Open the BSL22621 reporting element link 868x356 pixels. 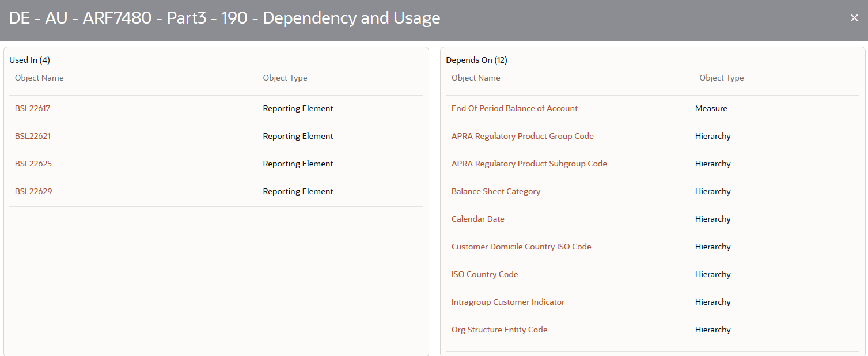click(x=32, y=135)
